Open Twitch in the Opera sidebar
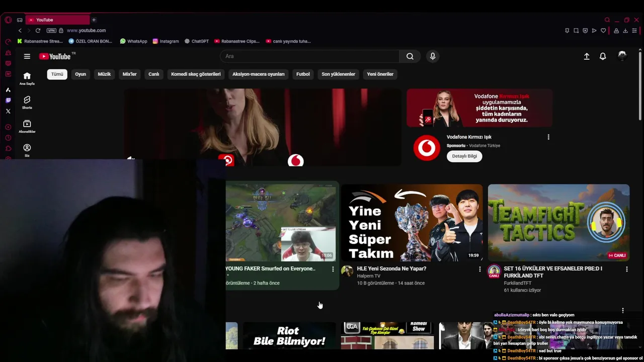This screenshot has width=644, height=362. pyautogui.click(x=8, y=101)
